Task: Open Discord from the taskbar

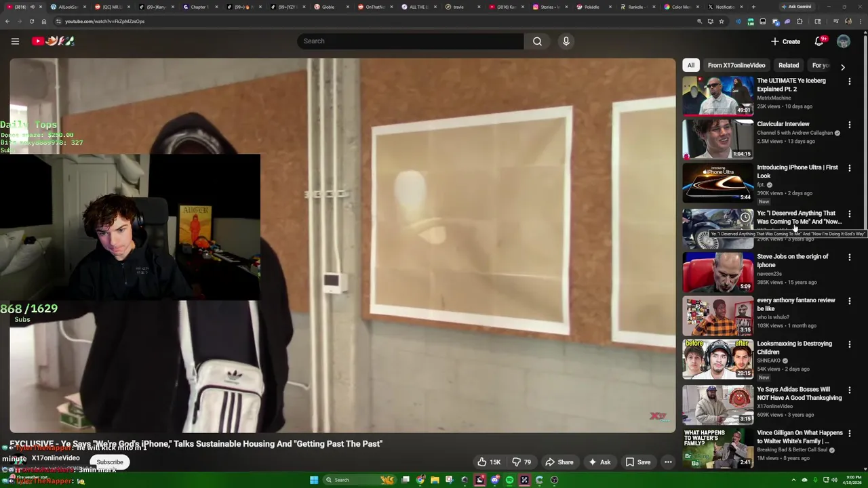Action: [x=494, y=480]
